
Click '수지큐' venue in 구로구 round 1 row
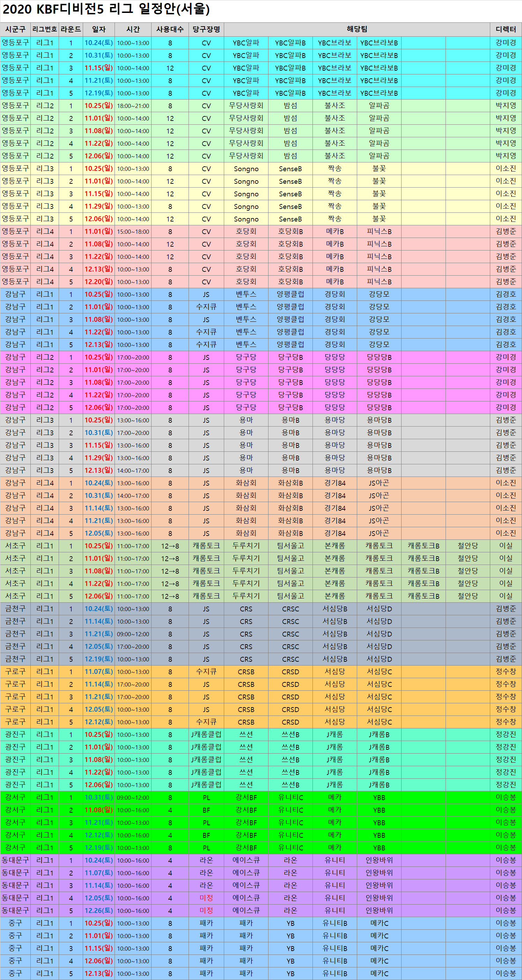[206, 672]
